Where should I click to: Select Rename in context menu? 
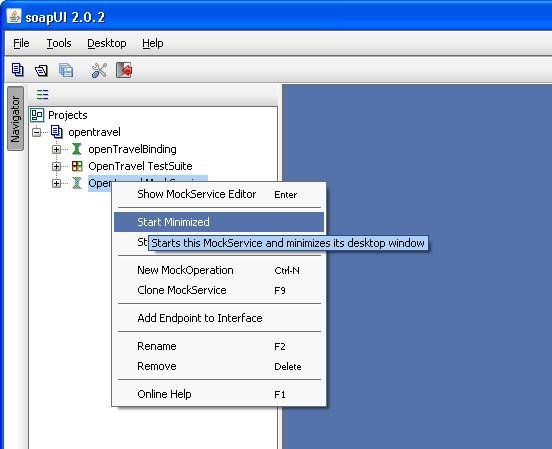[x=219, y=346]
